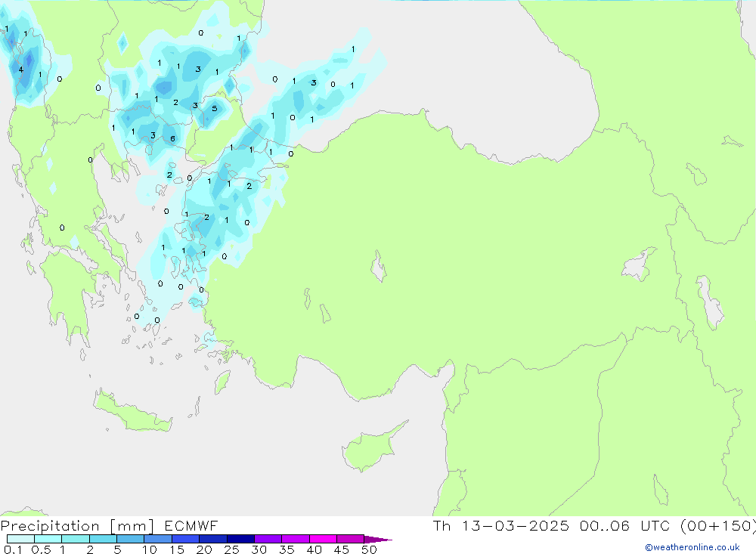Click the precipitation value "4" on the map
The image size is (756, 554).
tap(20, 70)
